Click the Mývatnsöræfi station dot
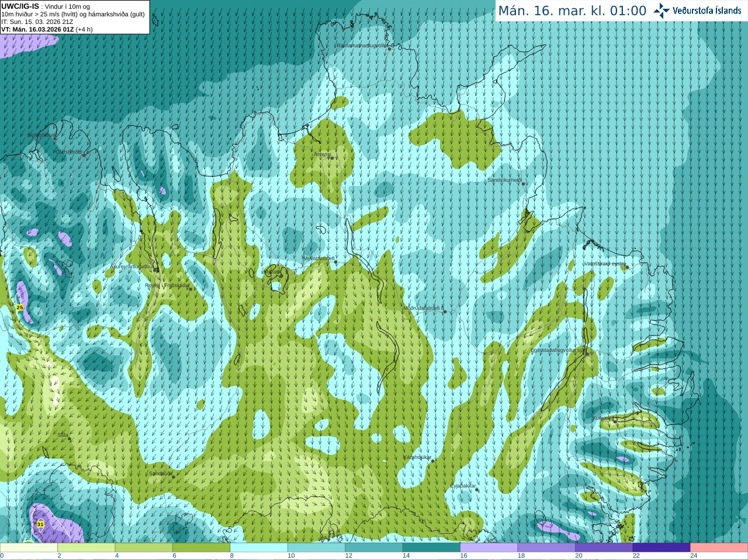The width and height of the screenshot is (748, 560). pyautogui.click(x=335, y=262)
